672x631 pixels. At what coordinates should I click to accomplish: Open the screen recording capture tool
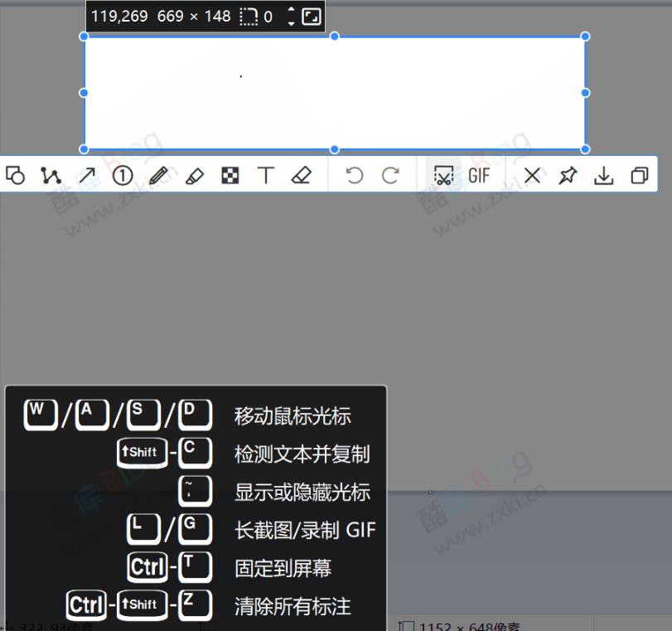pyautogui.click(x=444, y=175)
